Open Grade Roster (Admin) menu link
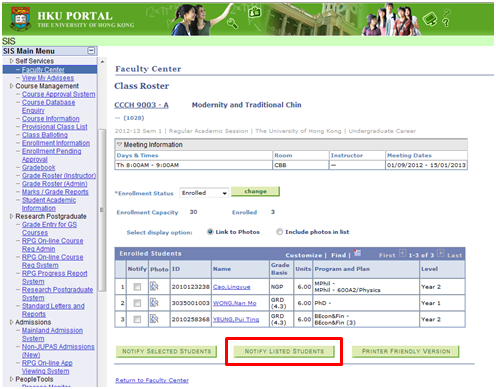 pyautogui.click(x=55, y=184)
